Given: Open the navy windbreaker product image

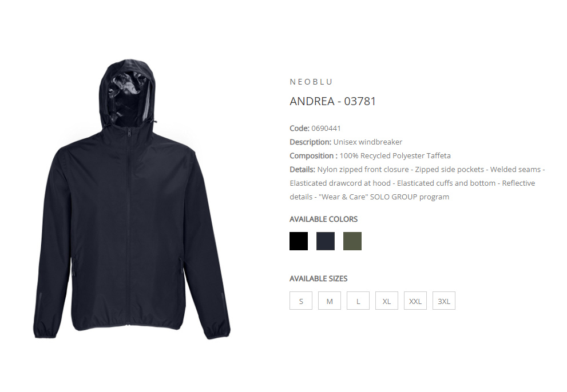Looking at the screenshot, I should pos(132,199).
